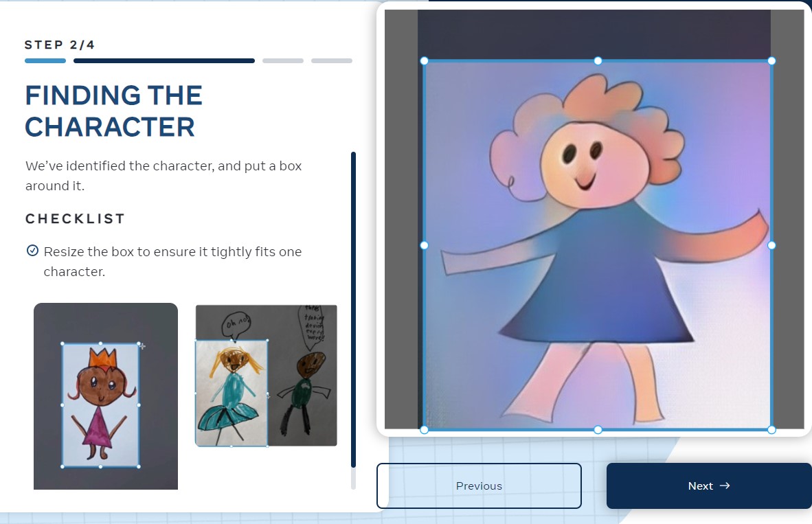Click the fourth step progress segment
This screenshot has width=812, height=524.
pos(332,61)
